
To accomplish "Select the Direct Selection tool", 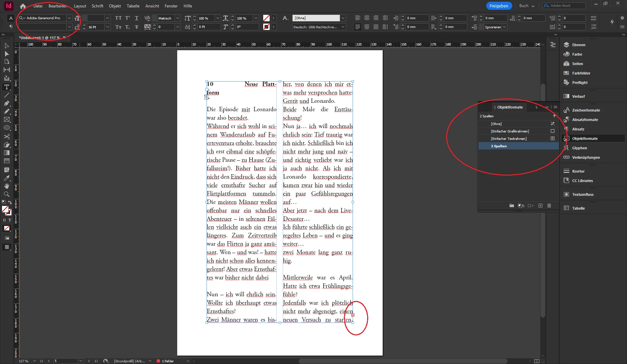I will [6, 54].
